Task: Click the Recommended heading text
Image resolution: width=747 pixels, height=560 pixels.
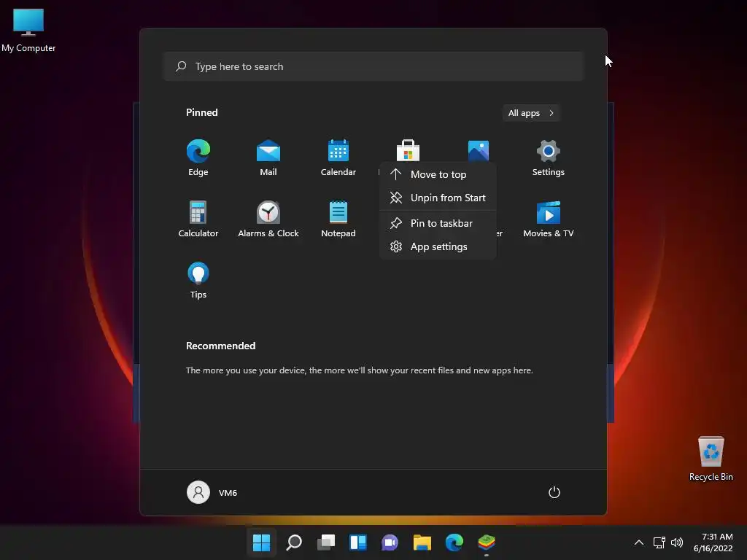Action: click(220, 346)
